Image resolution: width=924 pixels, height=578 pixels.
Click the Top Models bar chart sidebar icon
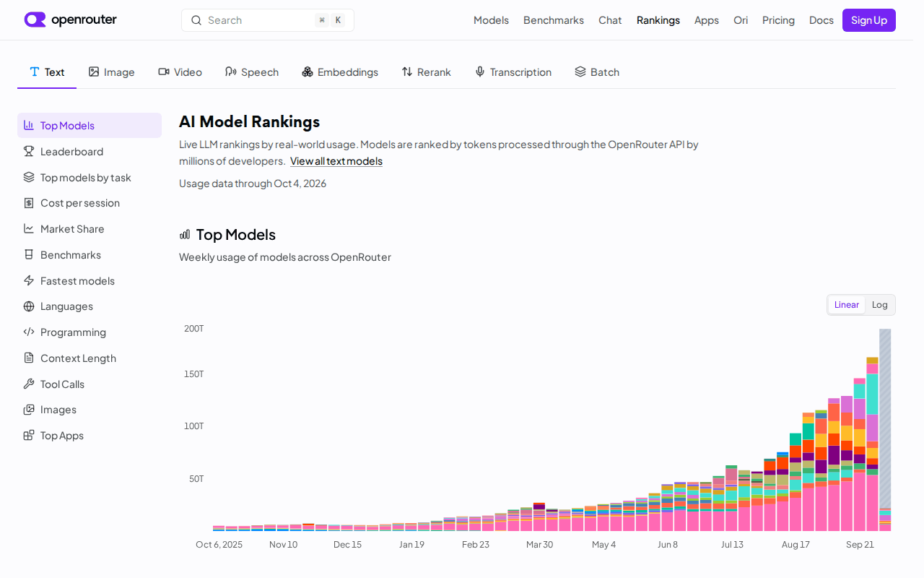(29, 125)
